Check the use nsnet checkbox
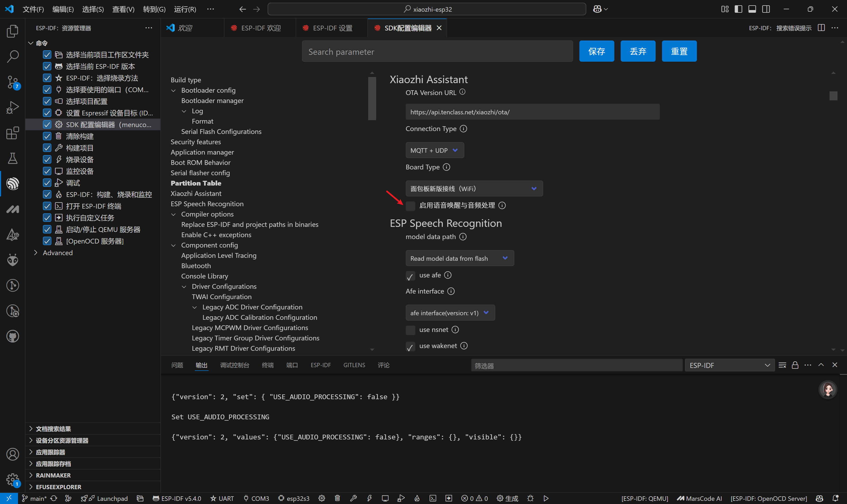This screenshot has width=847, height=504. click(410, 330)
